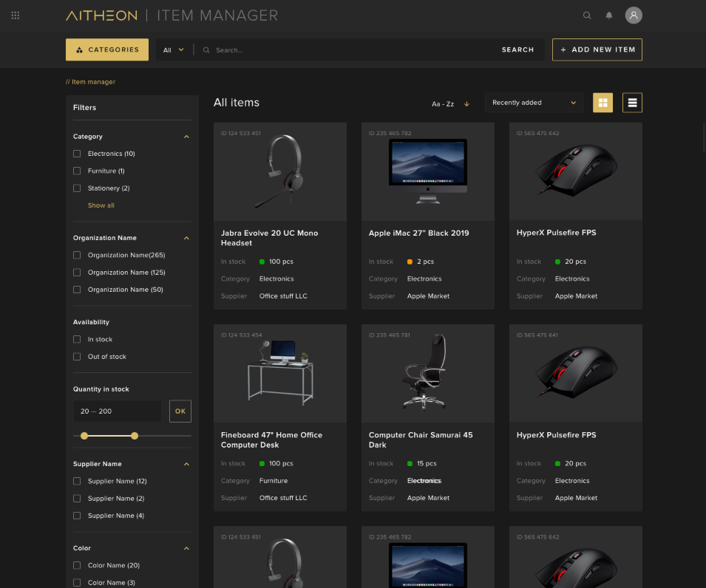Click the page scrollbar thumb

[x=704, y=137]
